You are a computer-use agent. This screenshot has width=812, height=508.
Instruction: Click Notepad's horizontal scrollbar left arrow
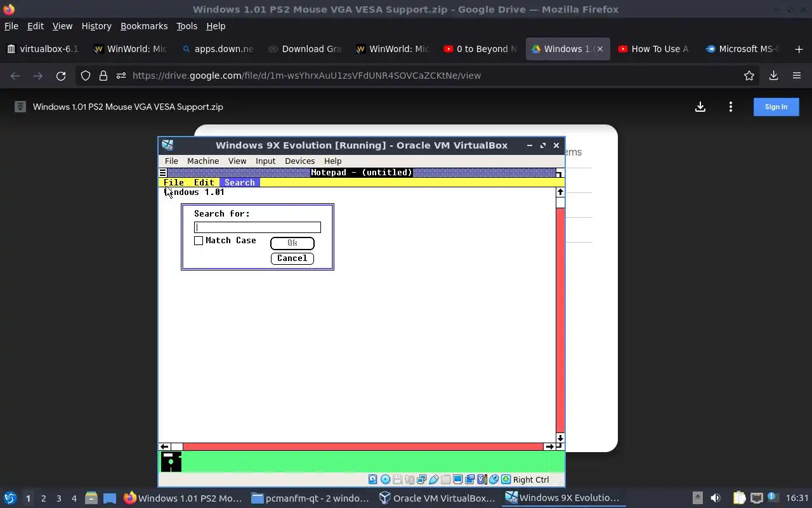click(165, 447)
